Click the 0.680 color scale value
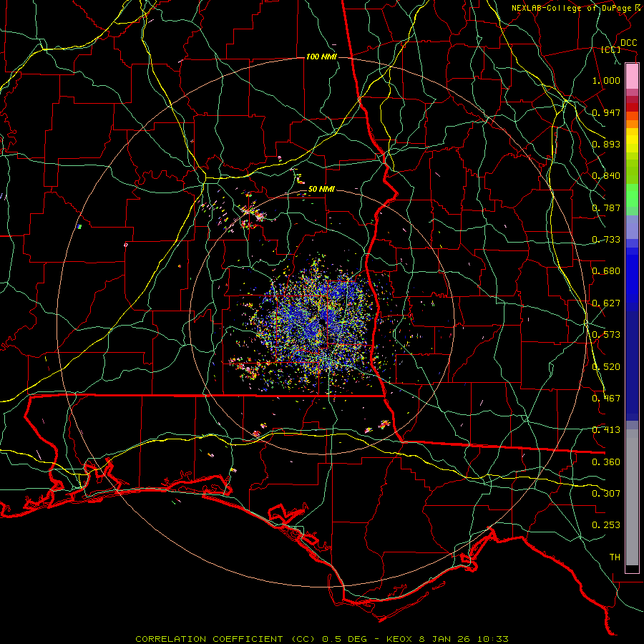 pyautogui.click(x=606, y=271)
